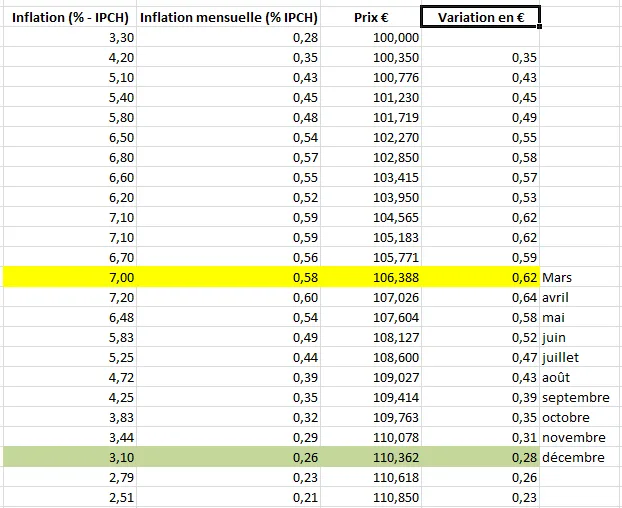Click the inflation cell with value 6,48
Viewport: 622px width, 508px height.
click(119, 317)
